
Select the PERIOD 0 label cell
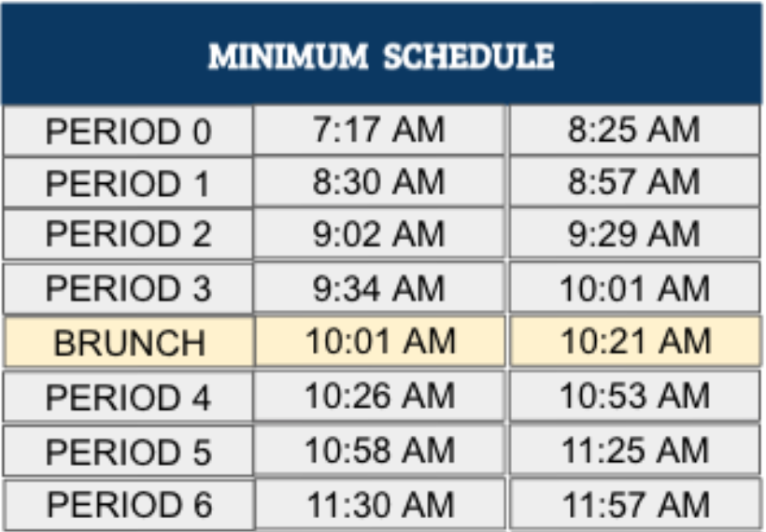point(128,132)
